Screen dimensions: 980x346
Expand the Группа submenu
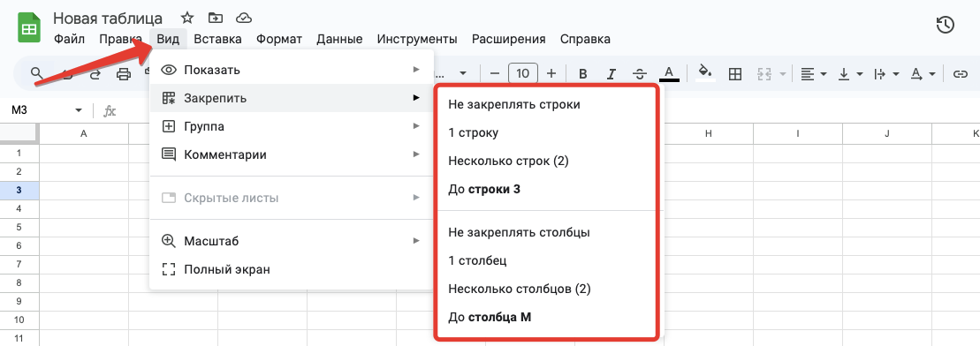click(292, 126)
